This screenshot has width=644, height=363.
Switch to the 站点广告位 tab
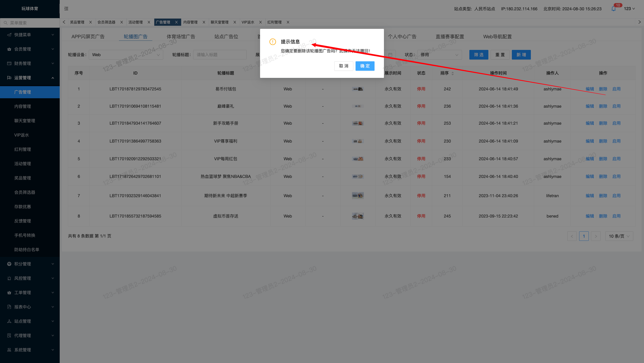pyautogui.click(x=226, y=36)
